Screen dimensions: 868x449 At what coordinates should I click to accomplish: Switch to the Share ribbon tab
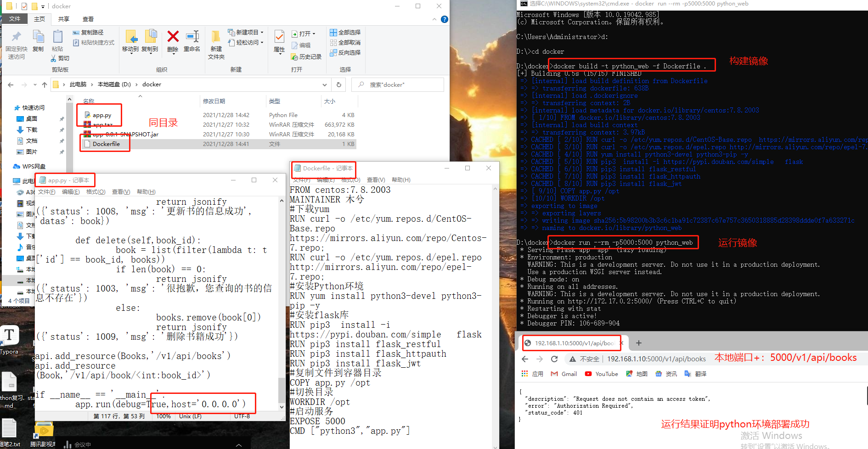coord(64,19)
